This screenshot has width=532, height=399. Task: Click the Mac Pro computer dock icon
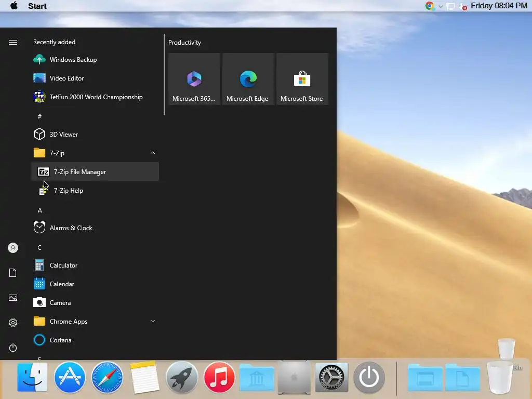(294, 378)
